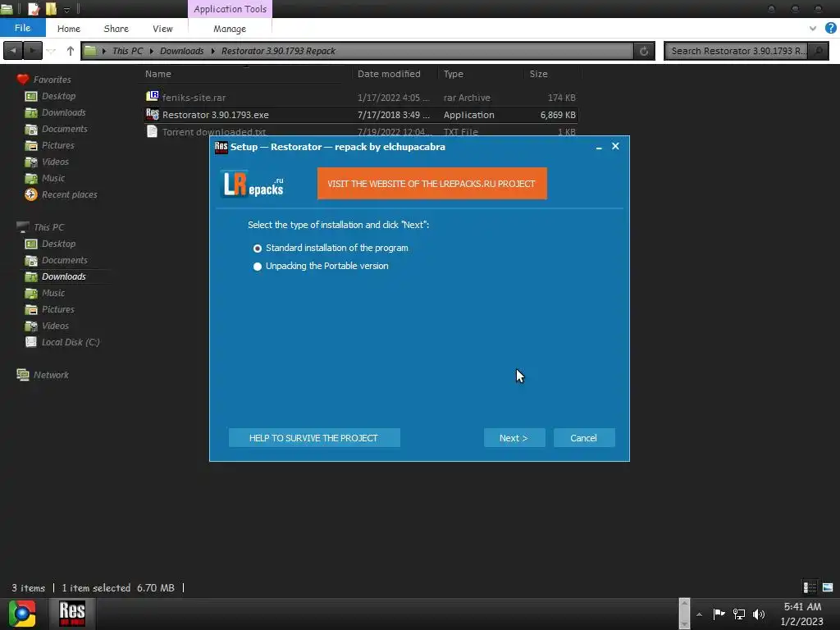Click the Application Tools contextual tab header

tap(230, 9)
